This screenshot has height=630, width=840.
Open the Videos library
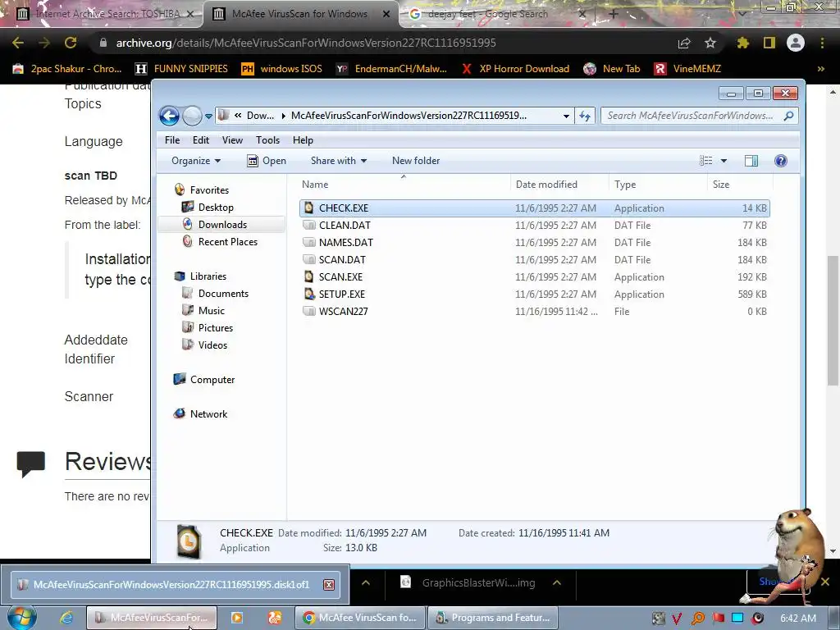(x=204, y=345)
